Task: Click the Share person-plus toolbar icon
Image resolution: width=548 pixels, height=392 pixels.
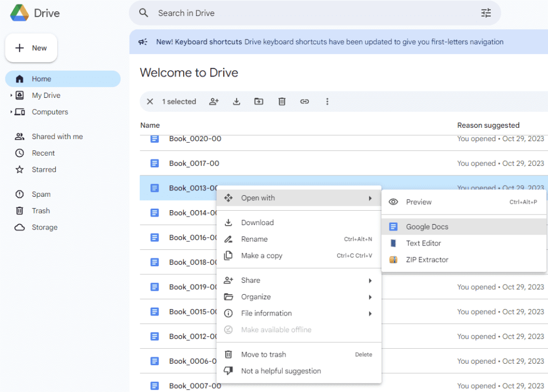Action: pyautogui.click(x=214, y=102)
